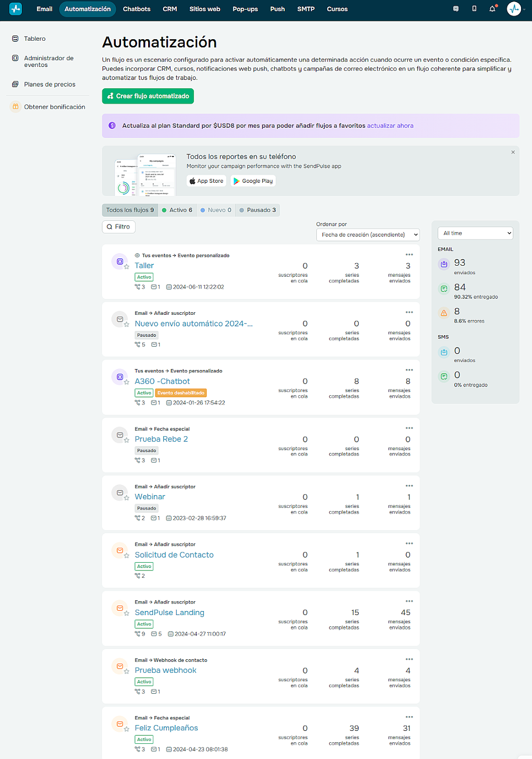Image resolution: width=532 pixels, height=759 pixels.
Task: Open the mobile app icon in header
Action: (x=474, y=8)
